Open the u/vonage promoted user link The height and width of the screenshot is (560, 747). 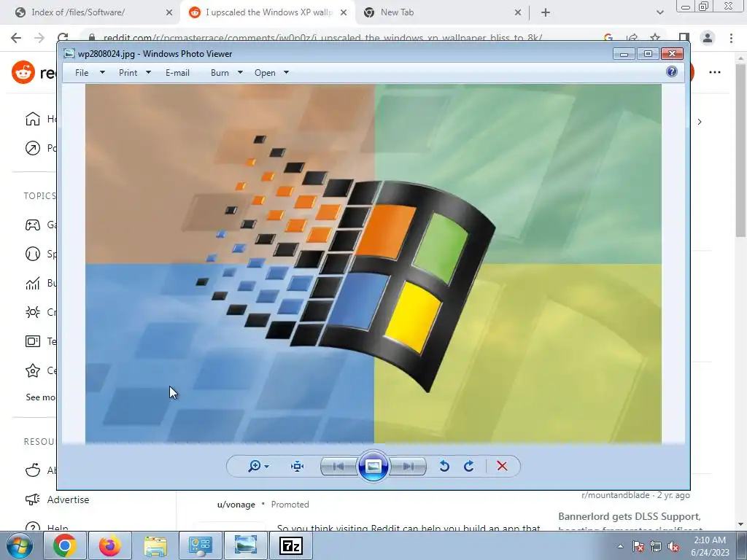tap(236, 505)
